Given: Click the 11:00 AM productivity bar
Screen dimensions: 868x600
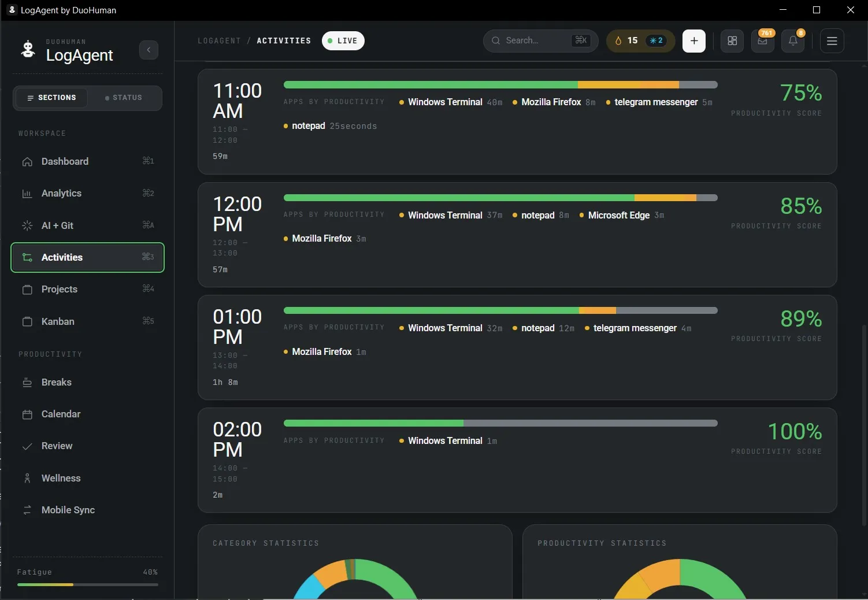Looking at the screenshot, I should click(x=500, y=85).
